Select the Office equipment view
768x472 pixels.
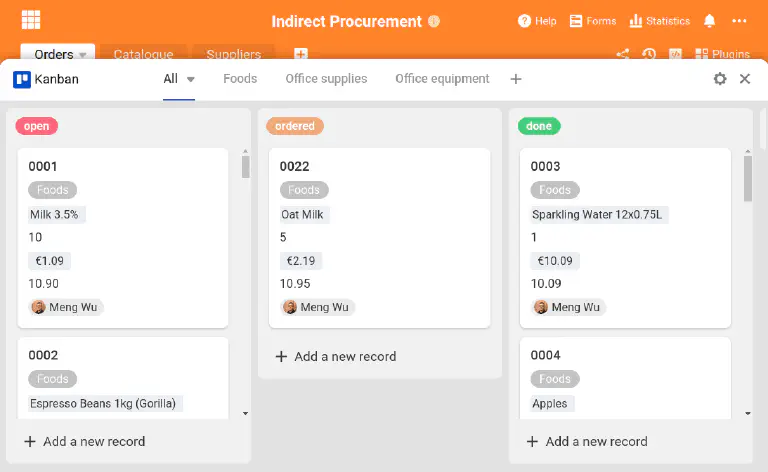point(442,79)
